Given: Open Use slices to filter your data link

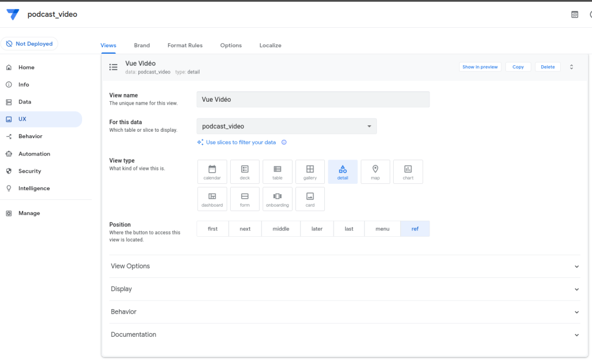Looking at the screenshot, I should pos(241,142).
